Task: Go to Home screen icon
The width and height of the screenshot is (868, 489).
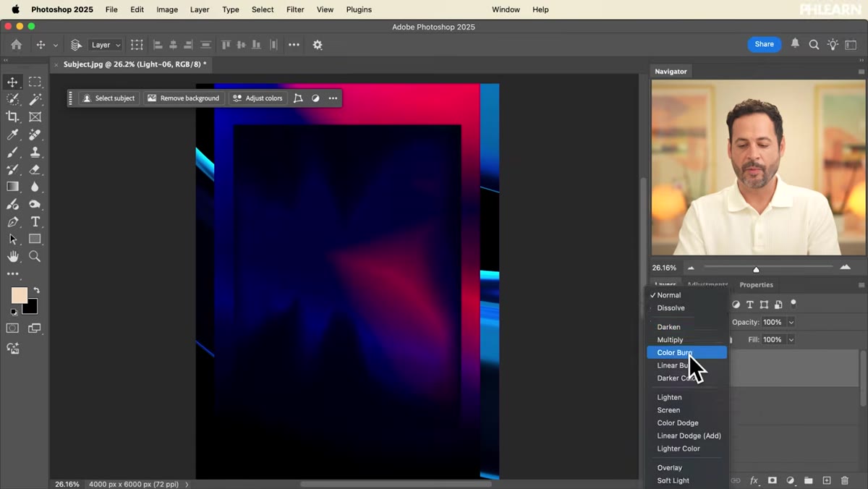Action: (16, 45)
